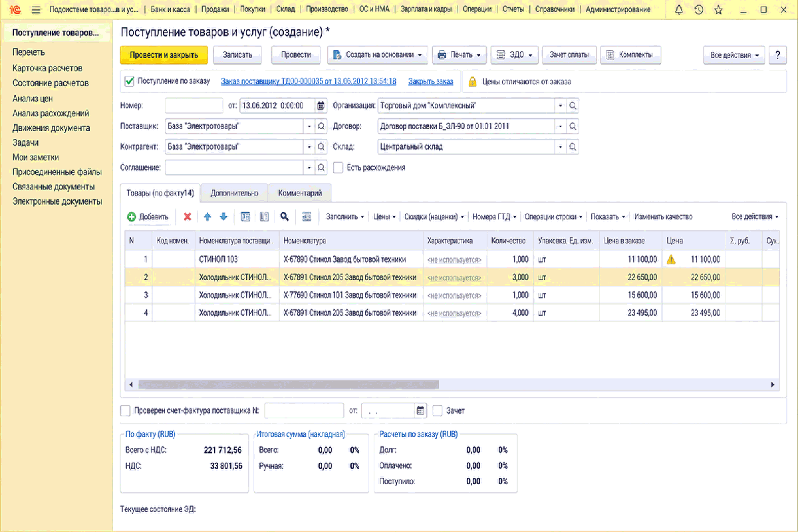Viewport: 798px width, 532px height.
Task: Untick the Поступление по заказу checkbox
Action: (x=129, y=82)
